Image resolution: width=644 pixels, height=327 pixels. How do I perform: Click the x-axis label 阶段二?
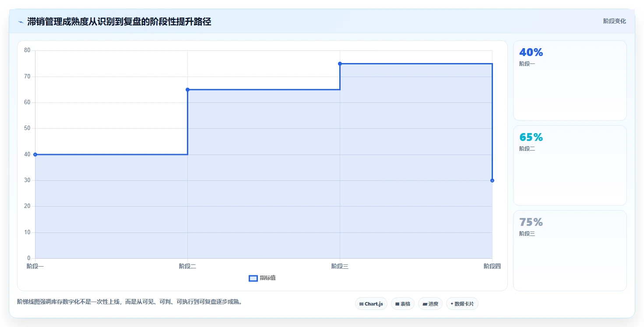click(187, 266)
